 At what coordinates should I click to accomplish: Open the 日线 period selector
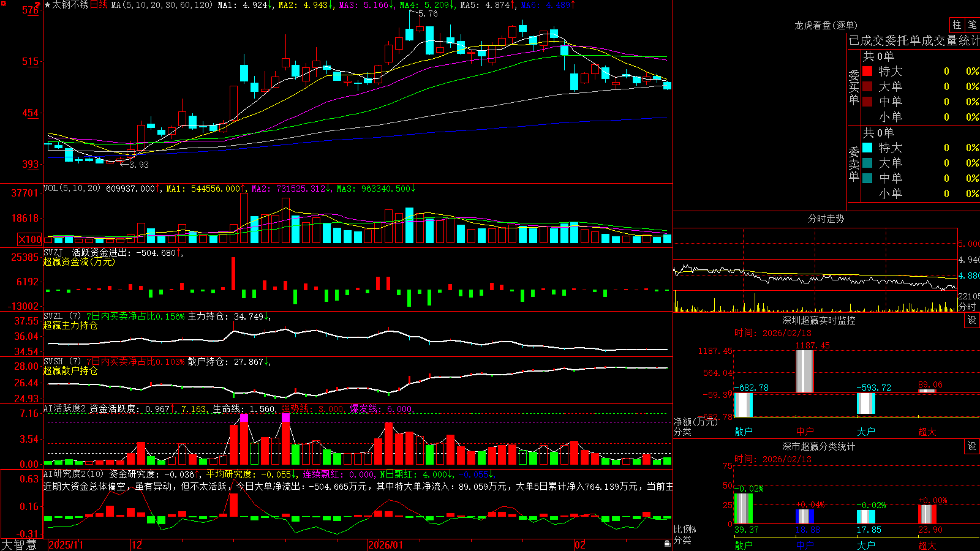click(99, 5)
